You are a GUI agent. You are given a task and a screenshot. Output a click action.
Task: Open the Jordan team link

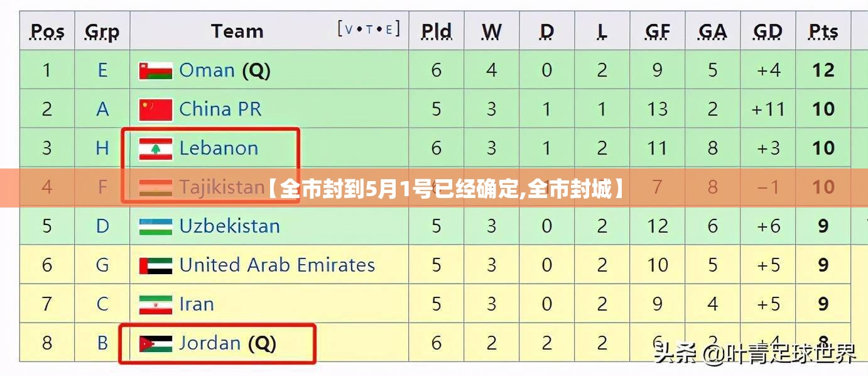(x=210, y=343)
